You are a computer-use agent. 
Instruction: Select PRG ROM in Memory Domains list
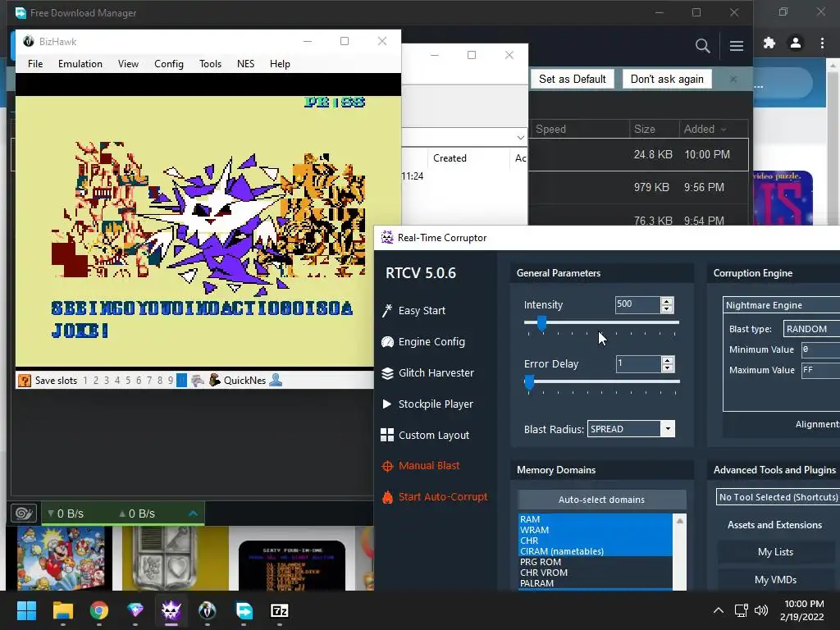click(596, 562)
